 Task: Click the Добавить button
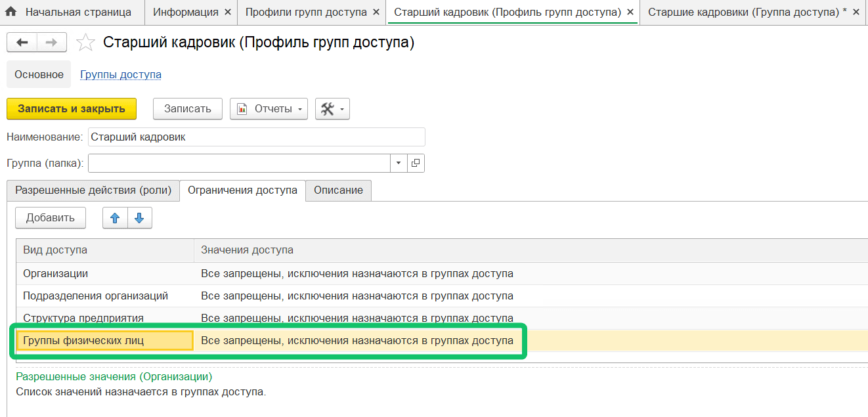51,218
